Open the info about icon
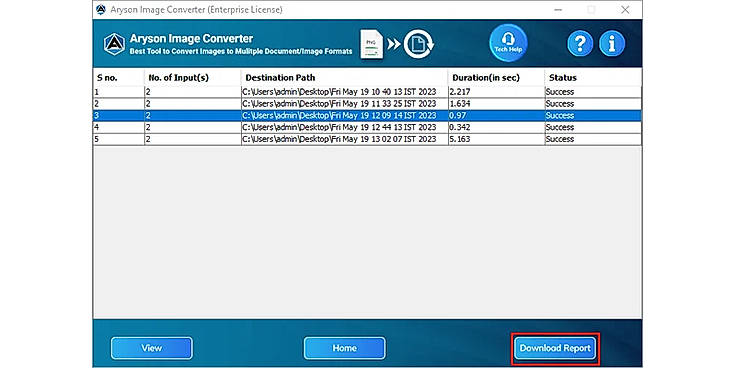This screenshot has height=368, width=736. tap(612, 44)
